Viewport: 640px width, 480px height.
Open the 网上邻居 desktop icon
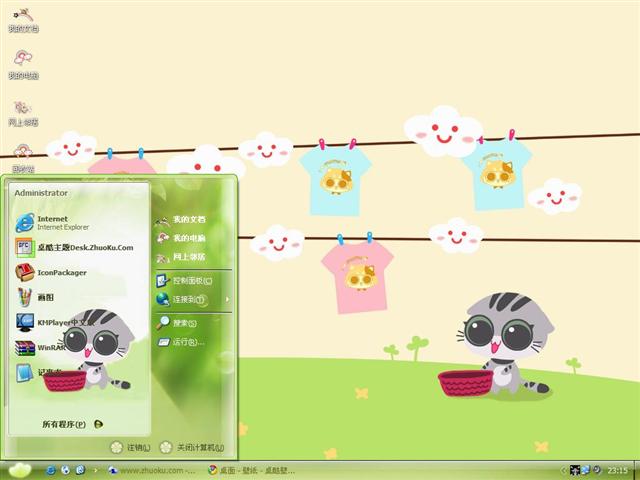tap(23, 113)
